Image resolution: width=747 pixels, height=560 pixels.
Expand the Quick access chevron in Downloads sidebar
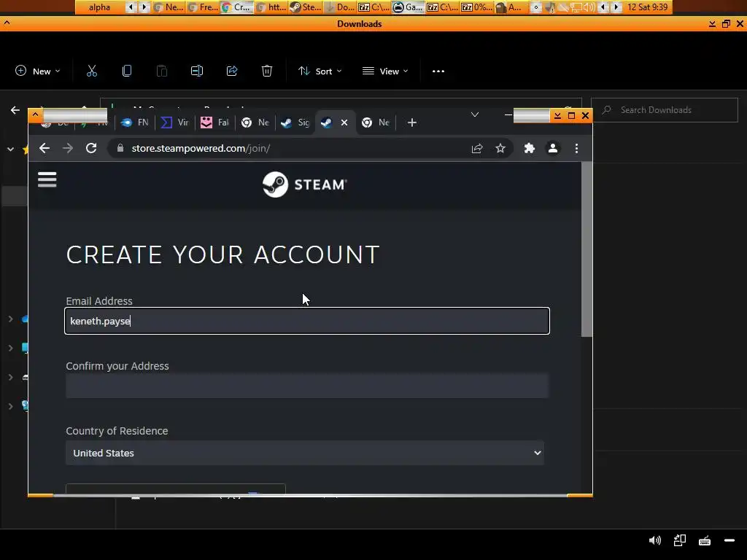click(x=10, y=149)
